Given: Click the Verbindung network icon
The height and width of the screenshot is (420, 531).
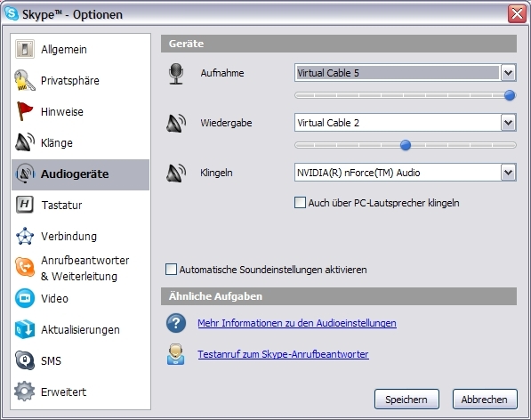Looking at the screenshot, I should pyautogui.click(x=25, y=236).
